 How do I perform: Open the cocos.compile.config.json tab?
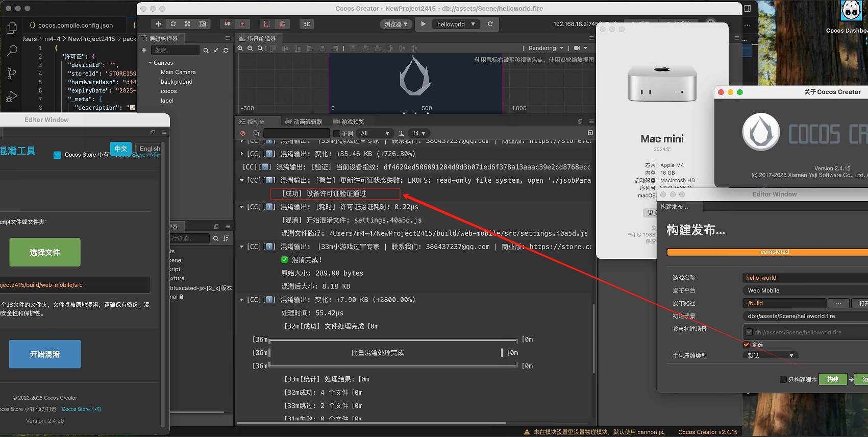click(71, 25)
